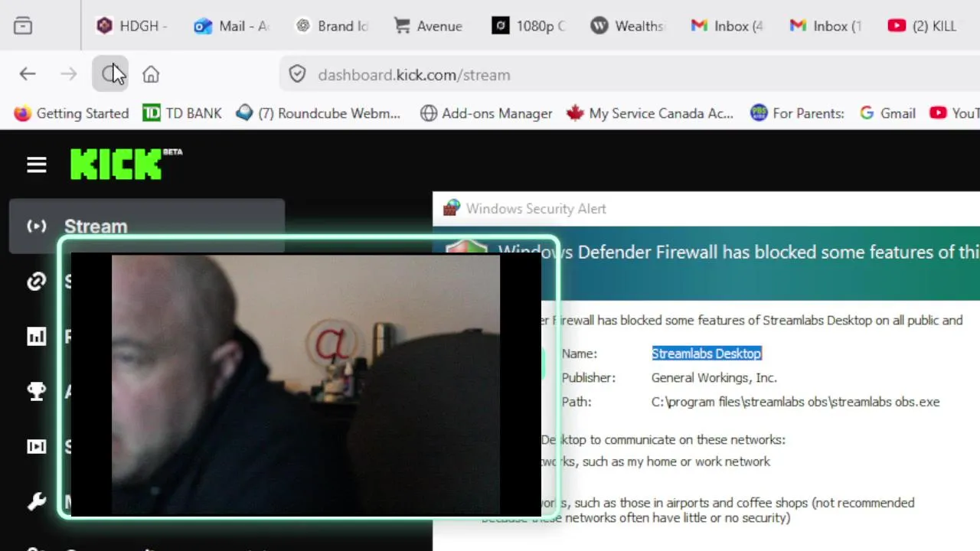The height and width of the screenshot is (551, 980).
Task: Open the TD BANK bookmark
Action: point(182,113)
